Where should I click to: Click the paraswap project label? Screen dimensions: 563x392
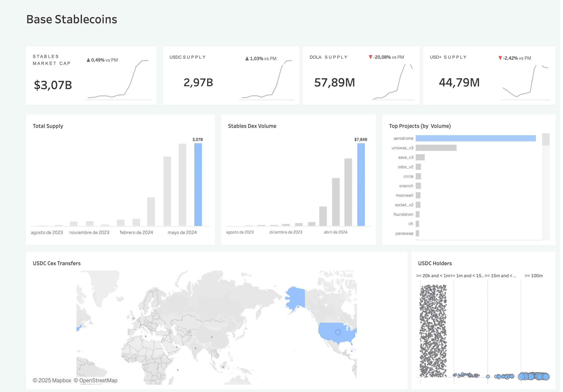pos(404,234)
